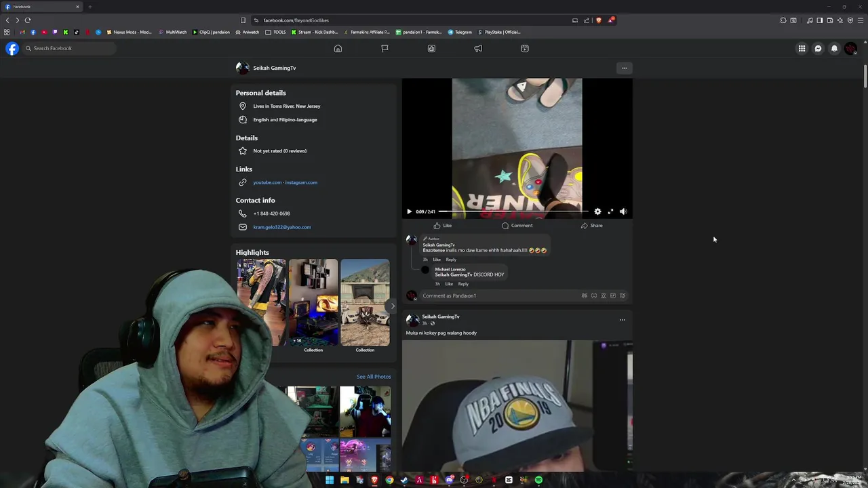The image size is (868, 488).
Task: Open the Pages flag icon in navigation
Action: coord(384,49)
